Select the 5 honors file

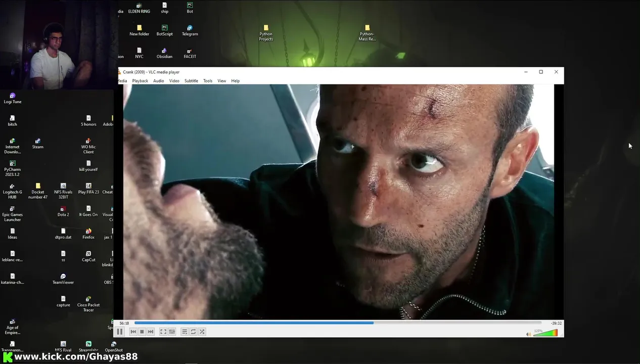click(88, 121)
